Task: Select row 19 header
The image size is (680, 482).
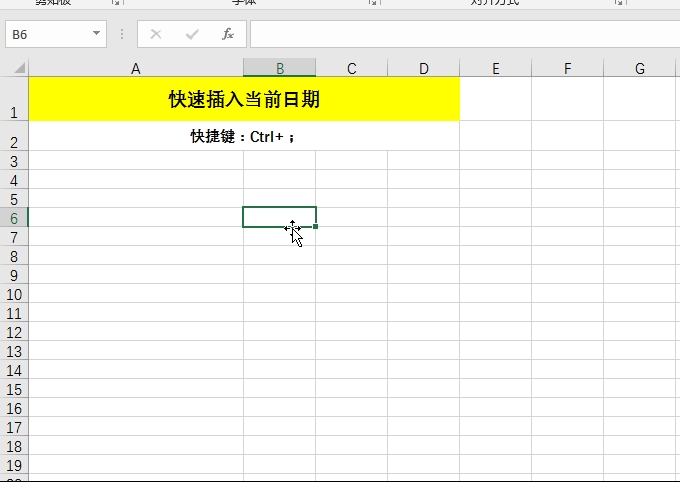Action: click(14, 466)
